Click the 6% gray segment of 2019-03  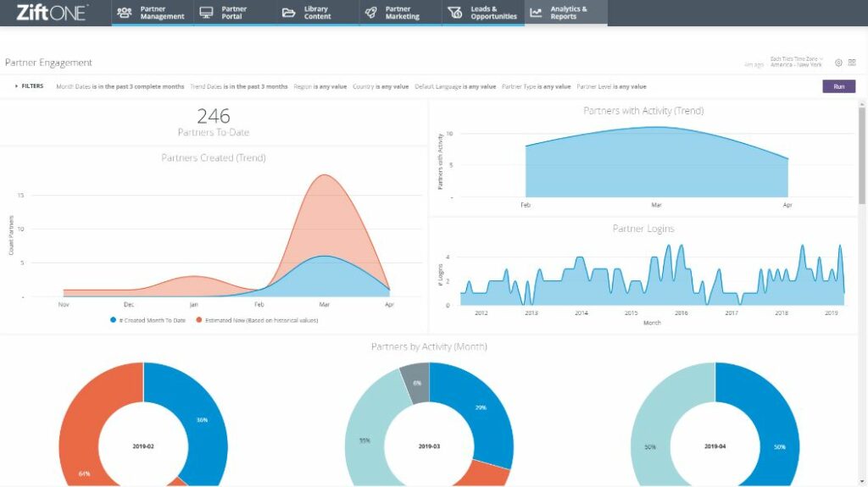coord(417,383)
